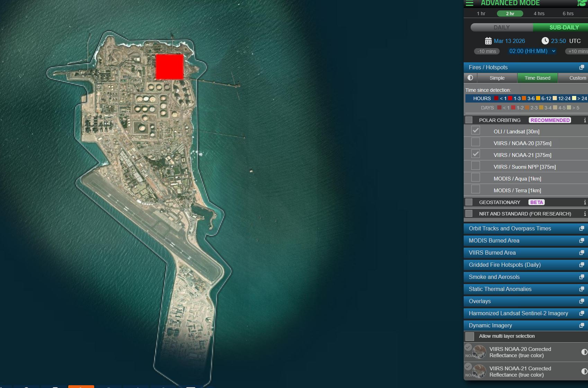Enable VIIRS / Suomi NPP [375m]
Image resolution: width=588 pixels, height=388 pixels.
tap(476, 166)
